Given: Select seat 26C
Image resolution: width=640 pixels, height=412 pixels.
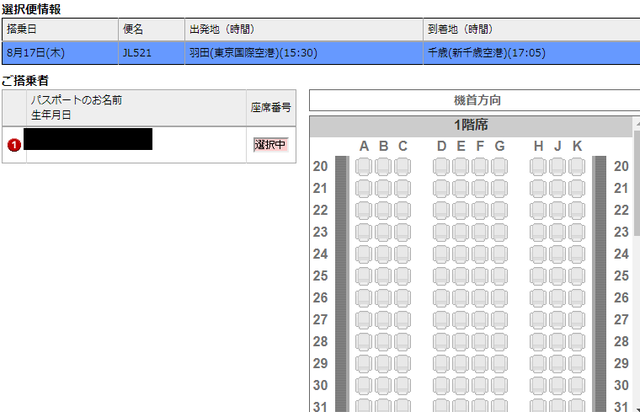Looking at the screenshot, I should (402, 298).
